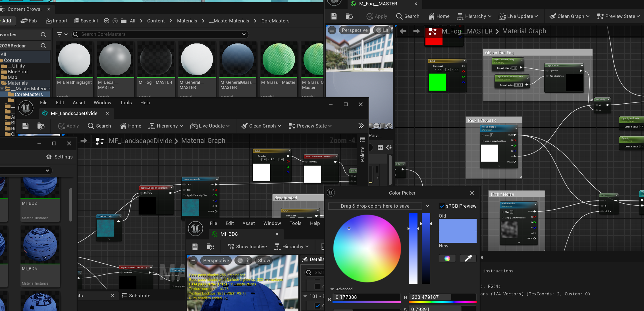
Task: Click the save icon in M_Fog__MASTER toolbar
Action: point(334,16)
